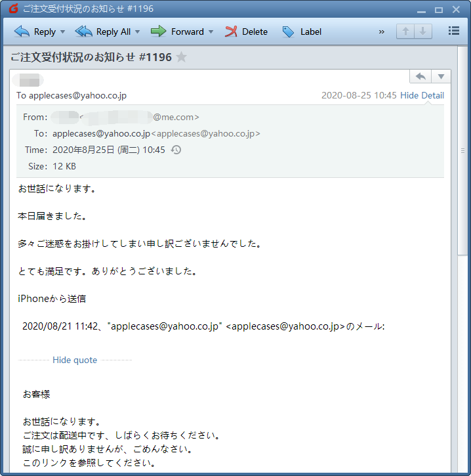Open the message header dropdown triangle

(x=441, y=77)
